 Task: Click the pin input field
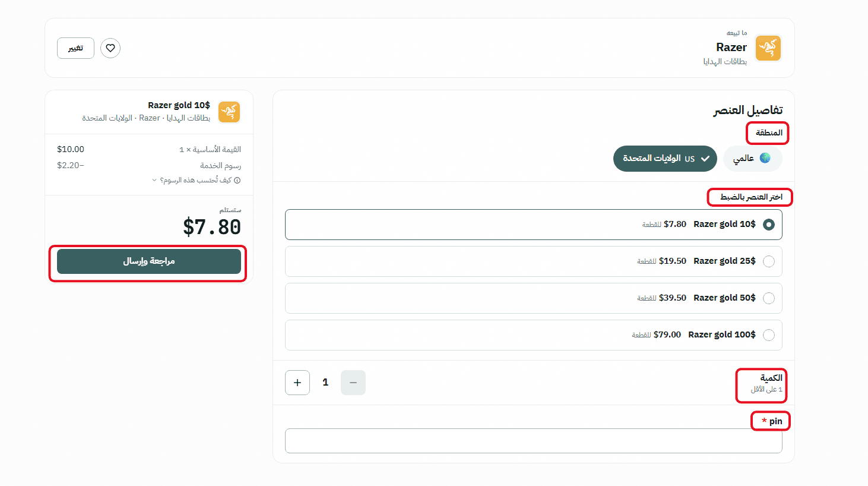coord(533,441)
